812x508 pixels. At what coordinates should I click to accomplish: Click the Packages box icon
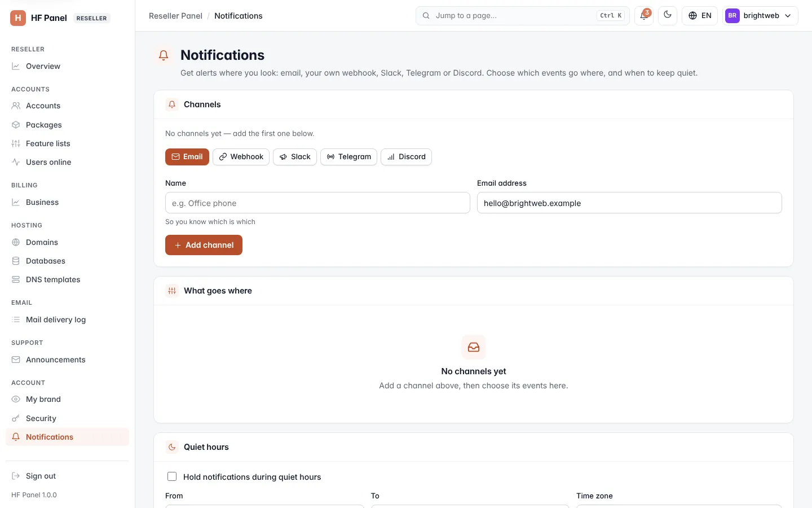pos(16,125)
